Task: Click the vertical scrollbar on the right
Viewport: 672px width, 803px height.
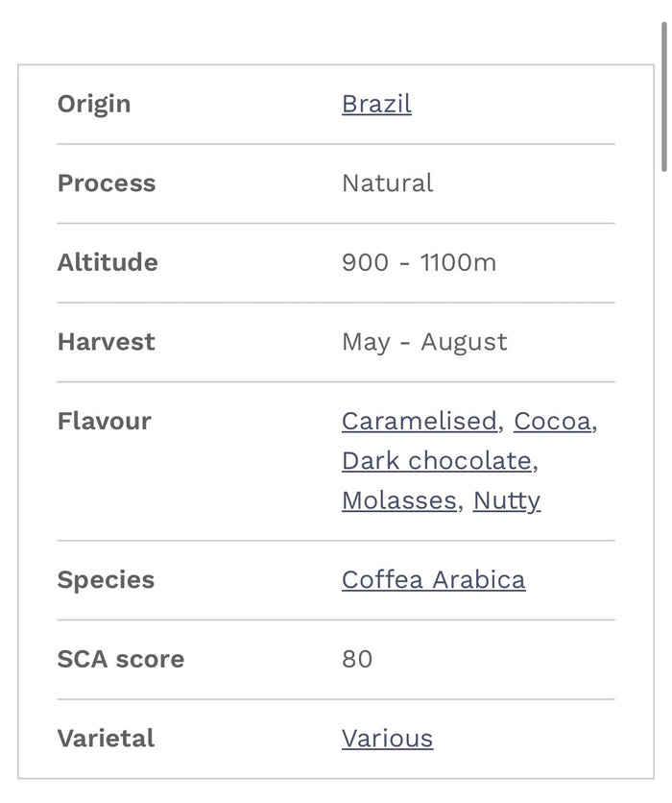Action: 665,91
